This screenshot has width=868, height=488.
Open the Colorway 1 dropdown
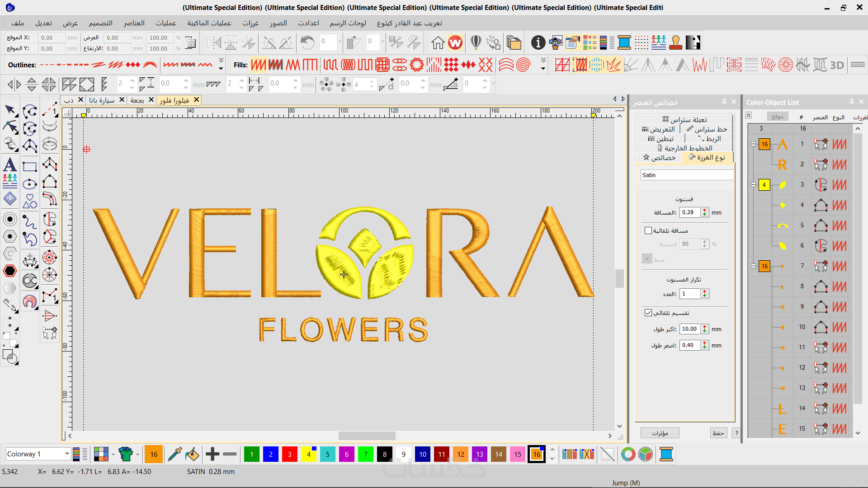point(67,454)
